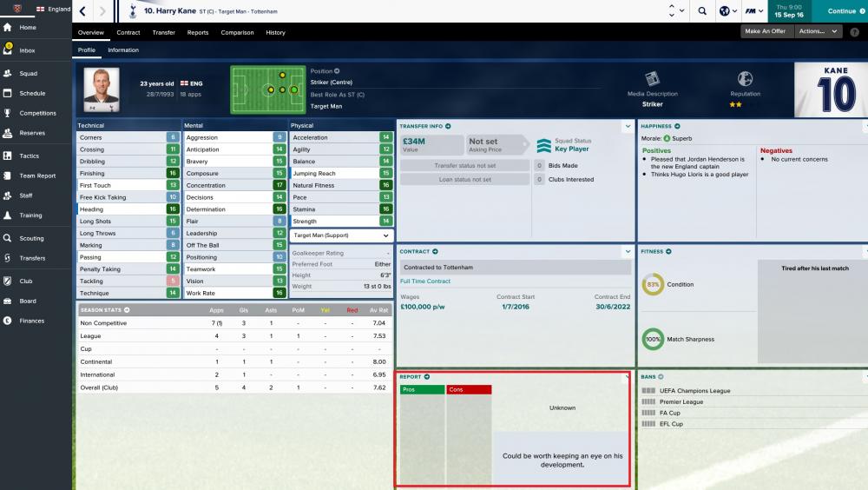Click the Make An Offer button
The height and width of the screenshot is (490, 868).
[x=765, y=31]
